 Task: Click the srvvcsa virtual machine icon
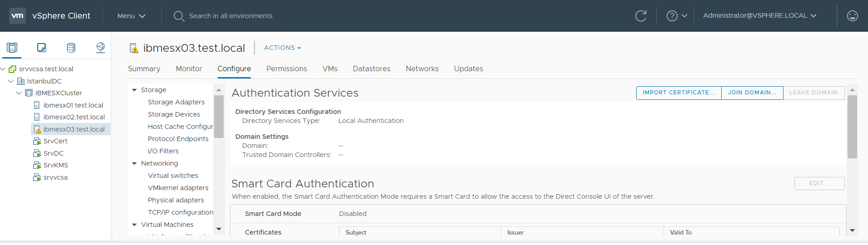point(37,177)
